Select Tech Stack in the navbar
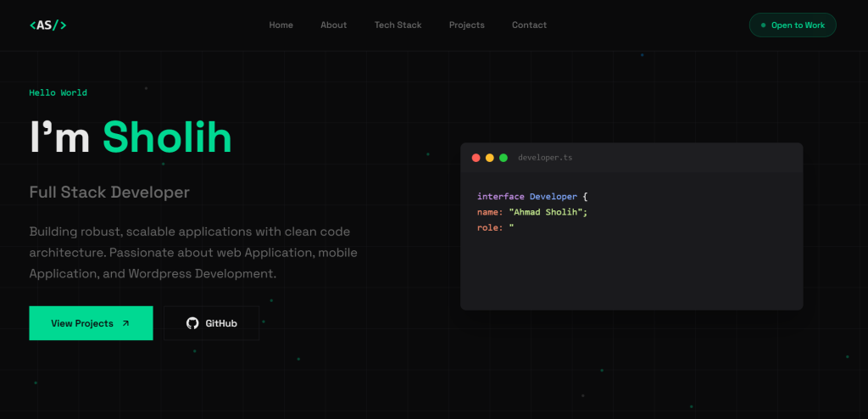Image resolution: width=868 pixels, height=419 pixels. click(398, 25)
